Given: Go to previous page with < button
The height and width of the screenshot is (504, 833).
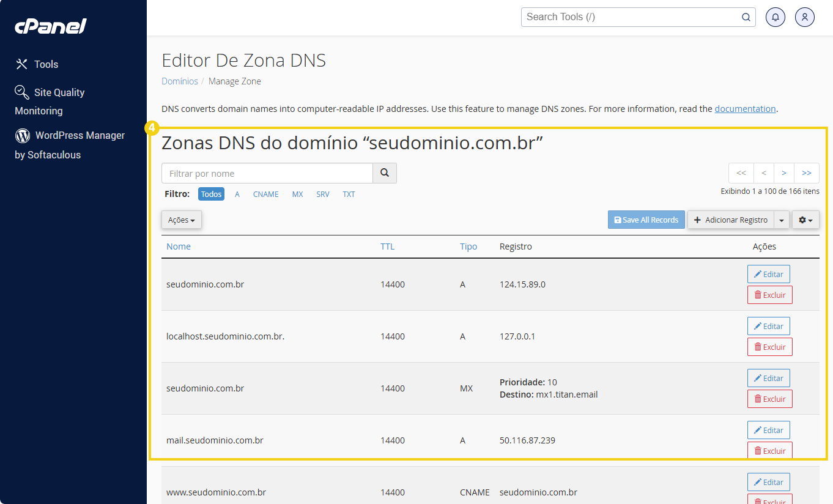Looking at the screenshot, I should 764,173.
